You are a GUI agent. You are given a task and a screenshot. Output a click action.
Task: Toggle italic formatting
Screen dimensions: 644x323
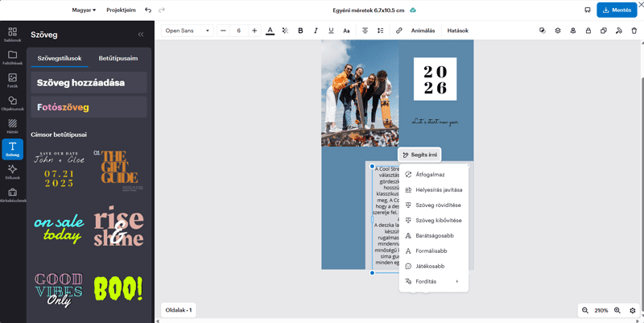[316, 31]
